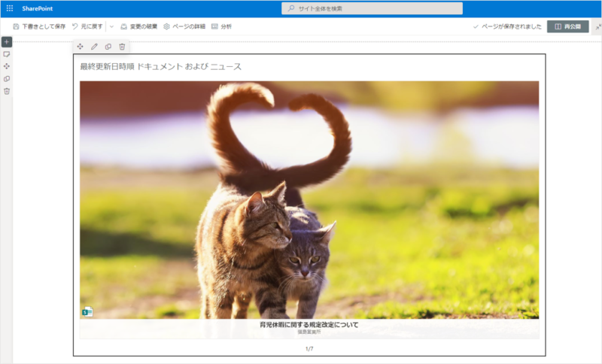Move web part using toolbar move icon
Viewport: 602px width, 364px height.
(81, 47)
